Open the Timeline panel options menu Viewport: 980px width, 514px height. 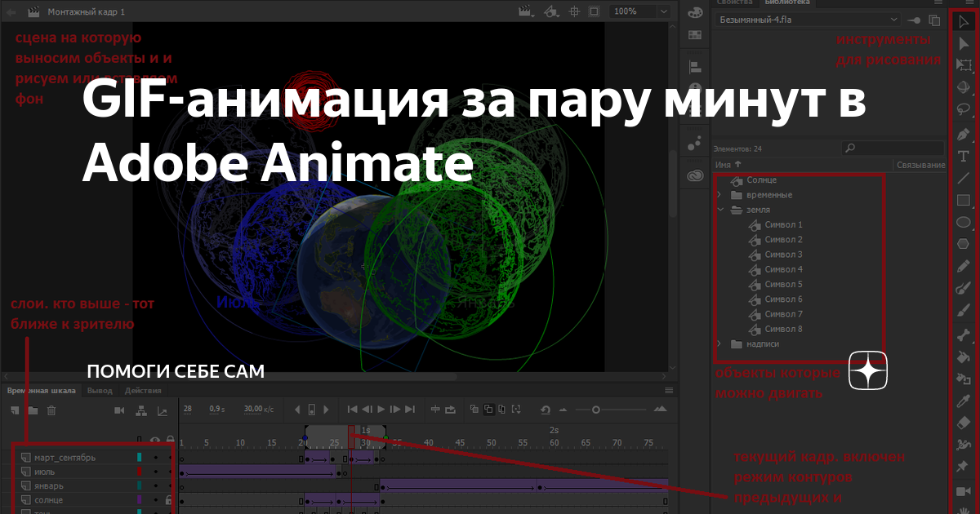[x=669, y=391]
